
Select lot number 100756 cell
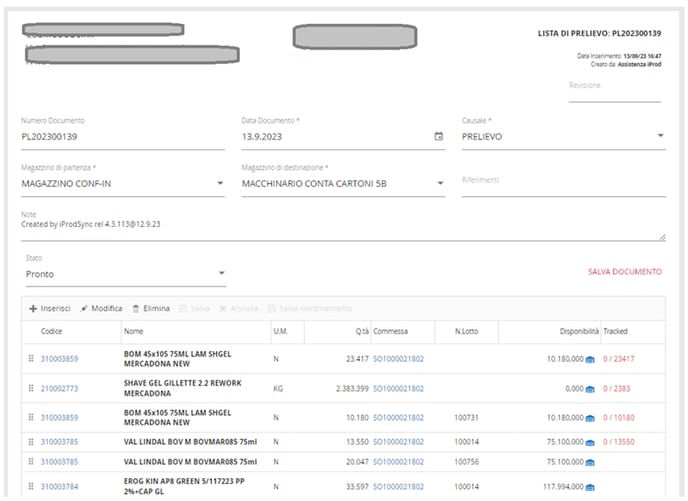pos(466,462)
